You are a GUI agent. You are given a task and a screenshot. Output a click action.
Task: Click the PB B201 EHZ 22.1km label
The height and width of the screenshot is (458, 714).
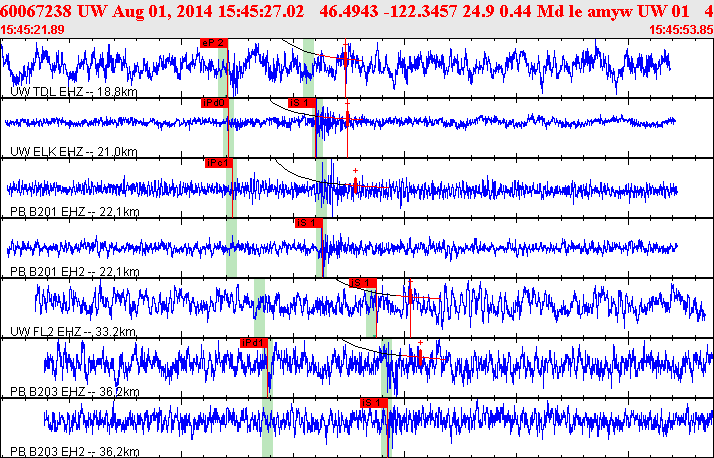point(74,211)
